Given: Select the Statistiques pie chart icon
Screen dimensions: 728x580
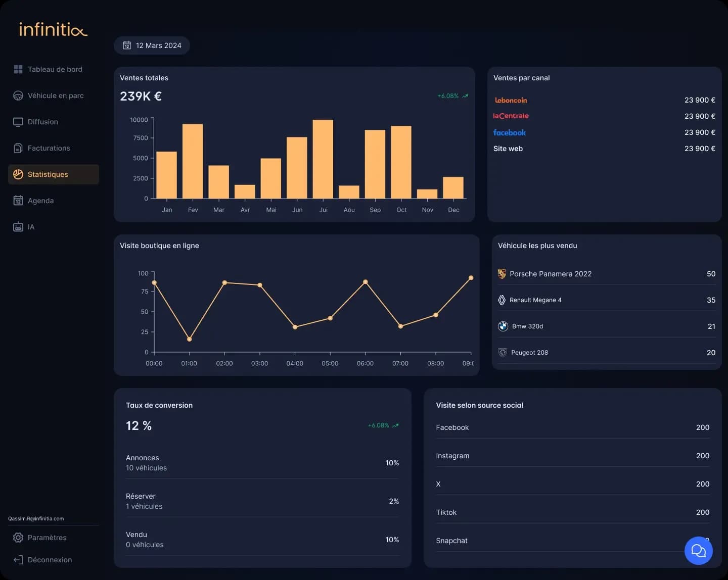Looking at the screenshot, I should click(18, 173).
